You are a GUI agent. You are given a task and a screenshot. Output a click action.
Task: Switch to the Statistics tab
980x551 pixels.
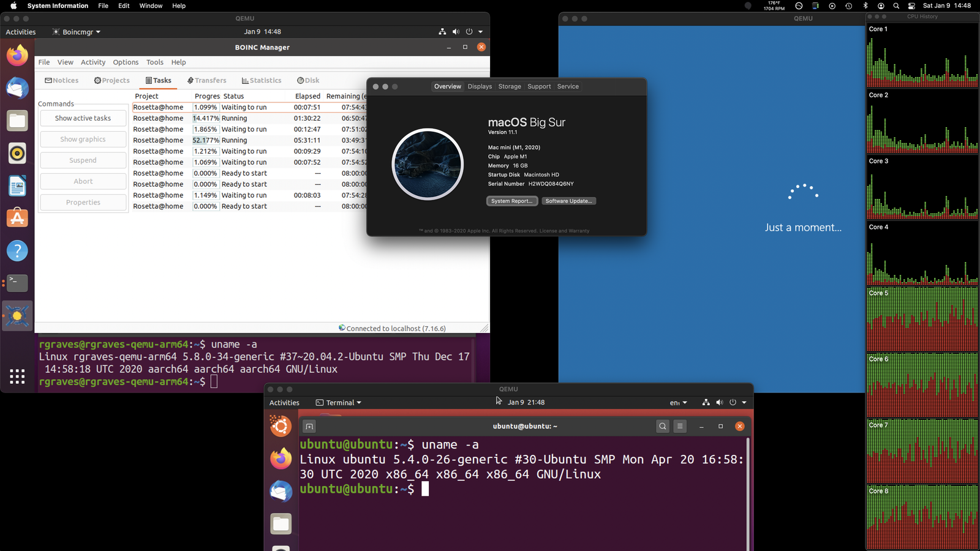coord(262,80)
